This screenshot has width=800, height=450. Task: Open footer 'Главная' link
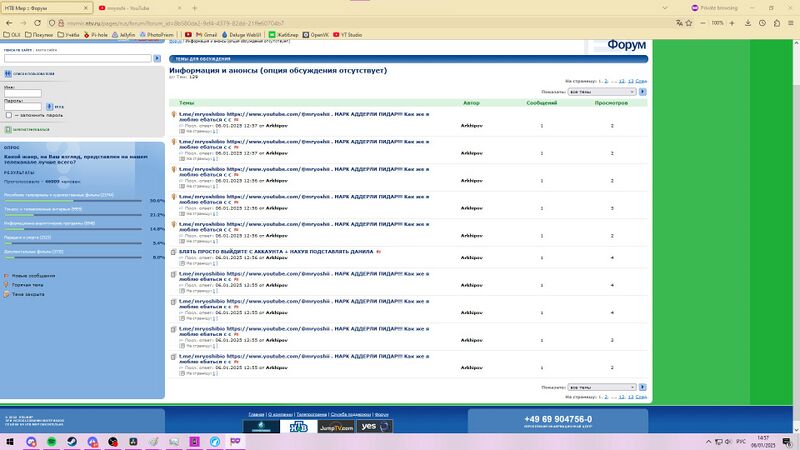[x=256, y=415]
